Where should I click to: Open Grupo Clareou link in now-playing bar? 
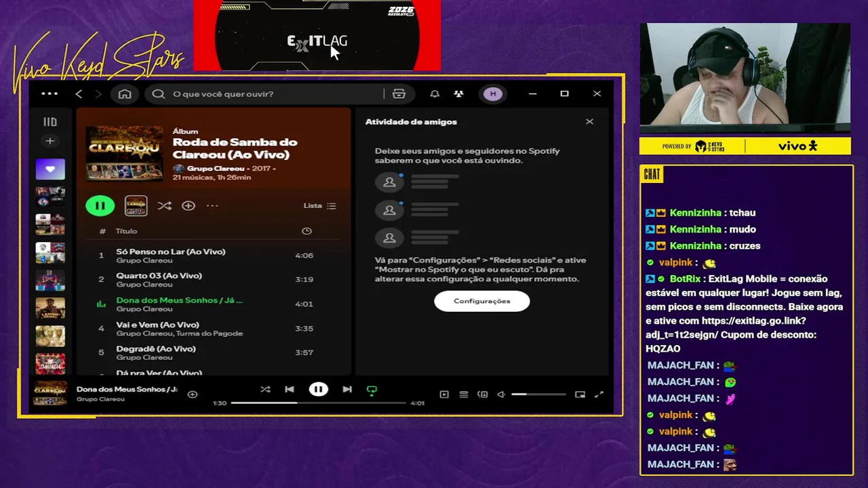[100, 399]
